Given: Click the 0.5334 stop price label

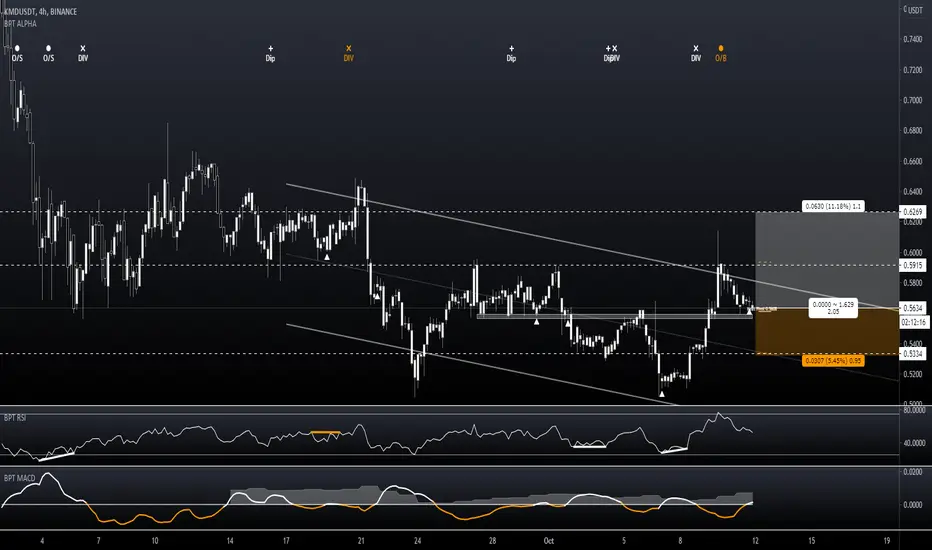Looking at the screenshot, I should [x=913, y=354].
